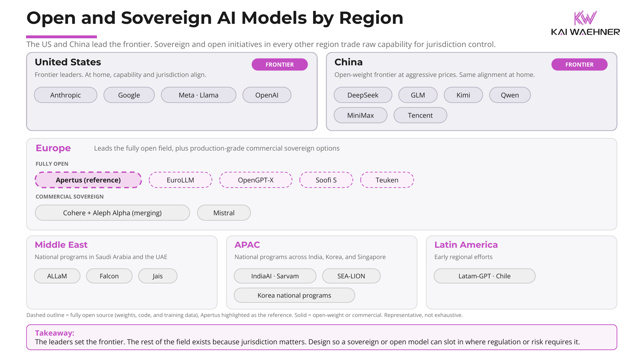Click the Falcon pill

109,276
